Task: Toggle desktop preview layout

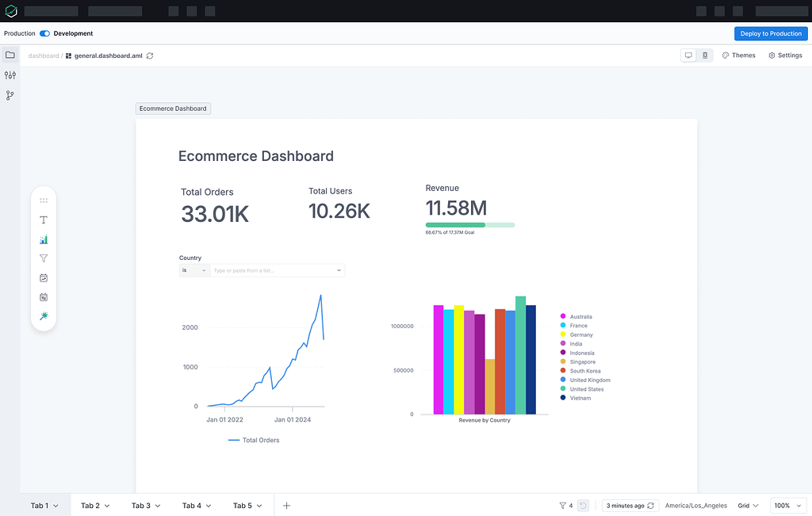Action: tap(688, 55)
